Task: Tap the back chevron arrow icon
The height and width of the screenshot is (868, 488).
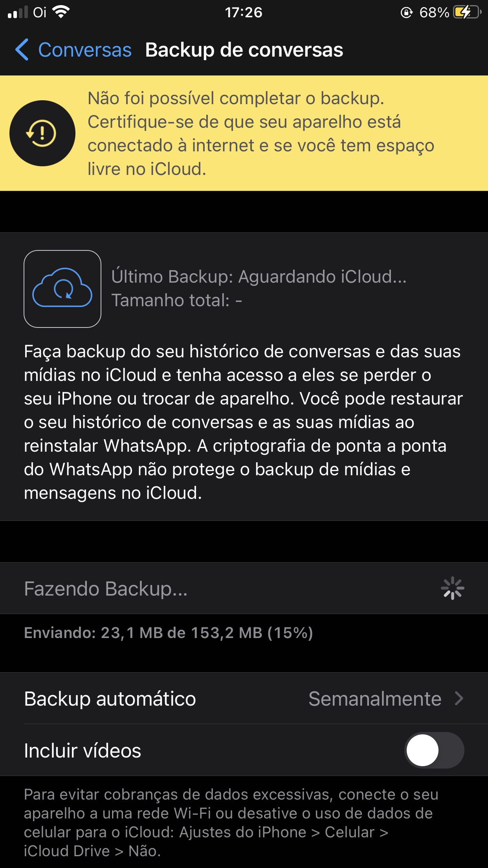Action: tap(22, 50)
